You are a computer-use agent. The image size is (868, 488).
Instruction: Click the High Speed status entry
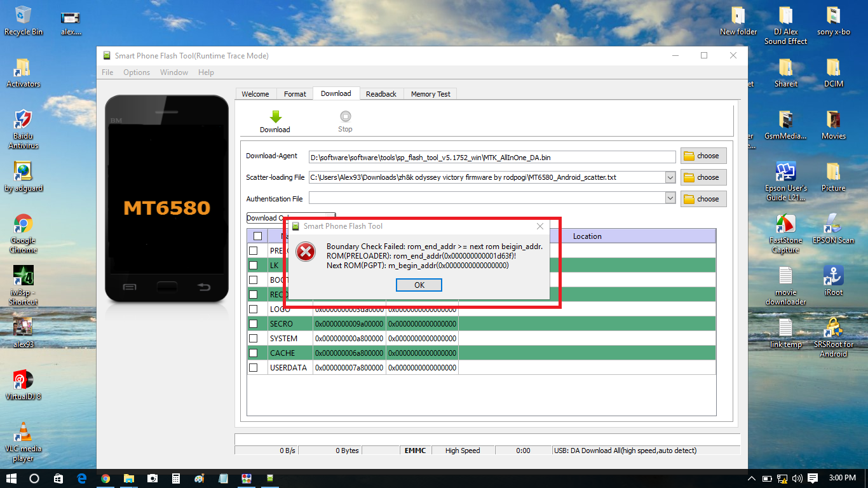tap(463, 451)
